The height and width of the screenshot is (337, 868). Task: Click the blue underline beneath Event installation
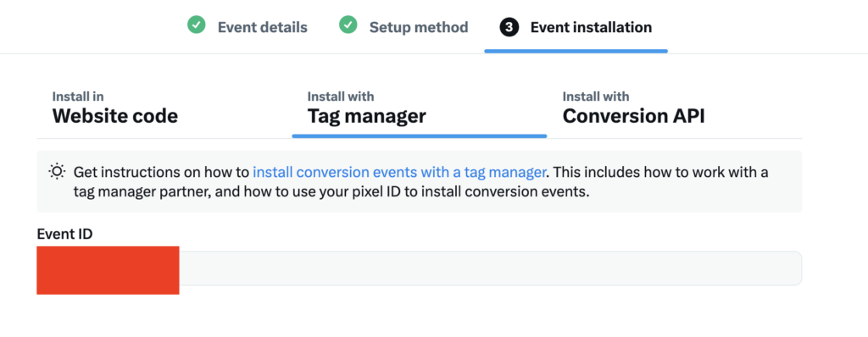tap(576, 51)
